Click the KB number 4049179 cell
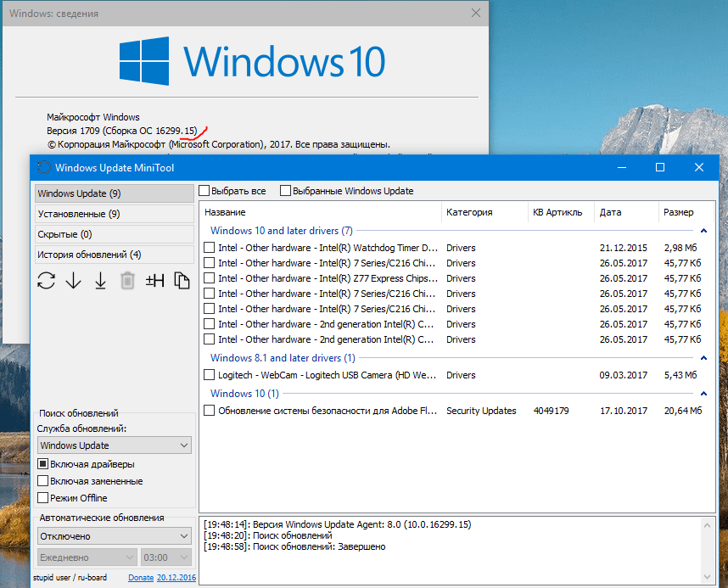 (552, 411)
